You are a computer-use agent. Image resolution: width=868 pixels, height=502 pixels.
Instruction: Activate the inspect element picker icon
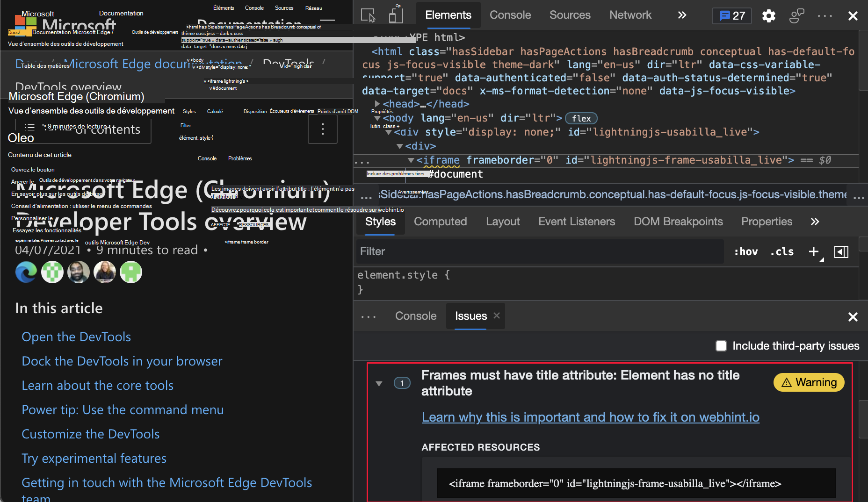368,15
